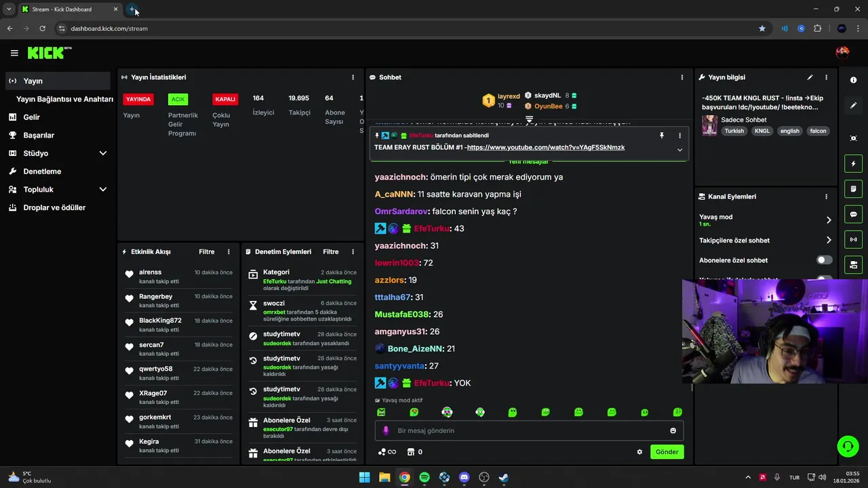Click the message input field
The width and height of the screenshot is (868, 488).
pos(529,430)
